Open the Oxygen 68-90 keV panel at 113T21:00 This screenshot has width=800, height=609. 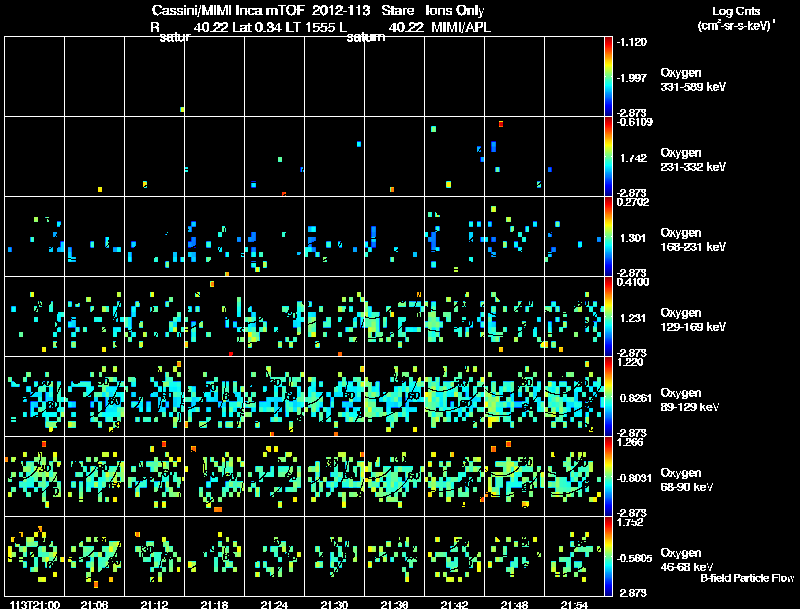point(35,477)
